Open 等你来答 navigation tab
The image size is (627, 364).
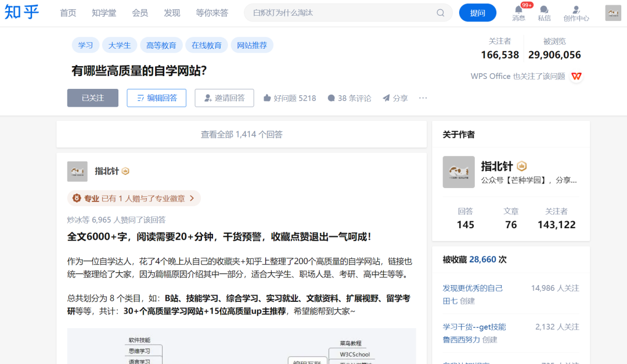pos(212,13)
